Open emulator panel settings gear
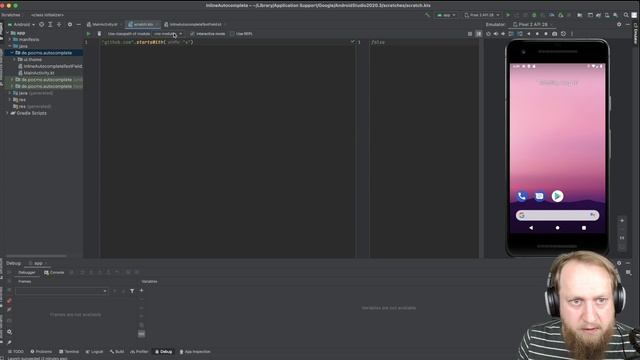Viewport: 640px width, 360px height. tap(619, 24)
